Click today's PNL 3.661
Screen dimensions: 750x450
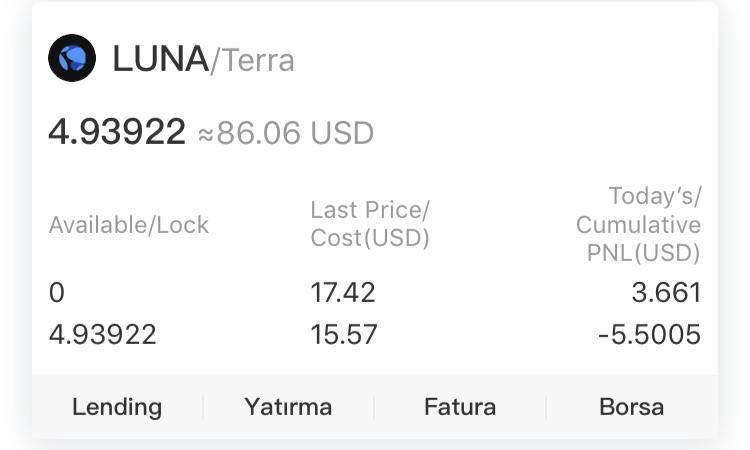pos(666,292)
